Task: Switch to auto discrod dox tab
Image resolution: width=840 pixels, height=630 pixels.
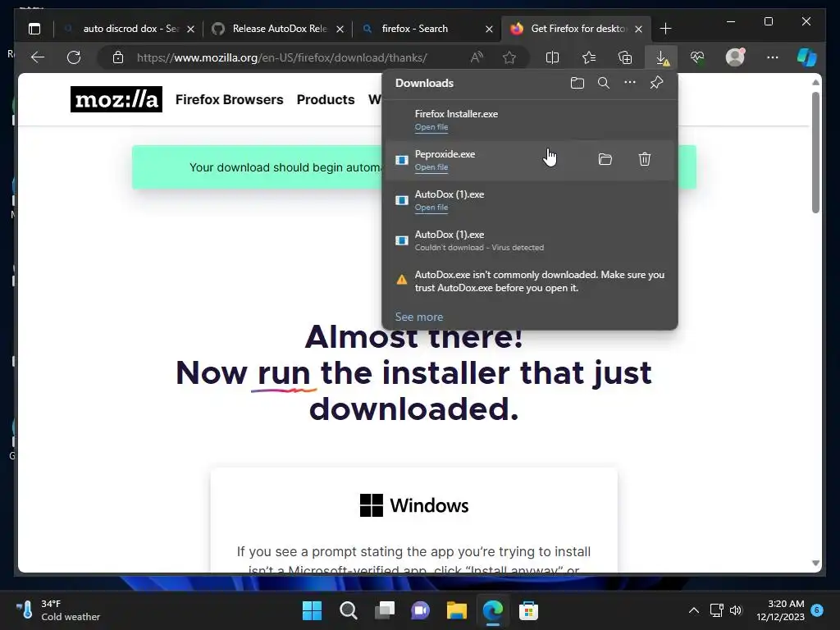Action: pos(129,29)
